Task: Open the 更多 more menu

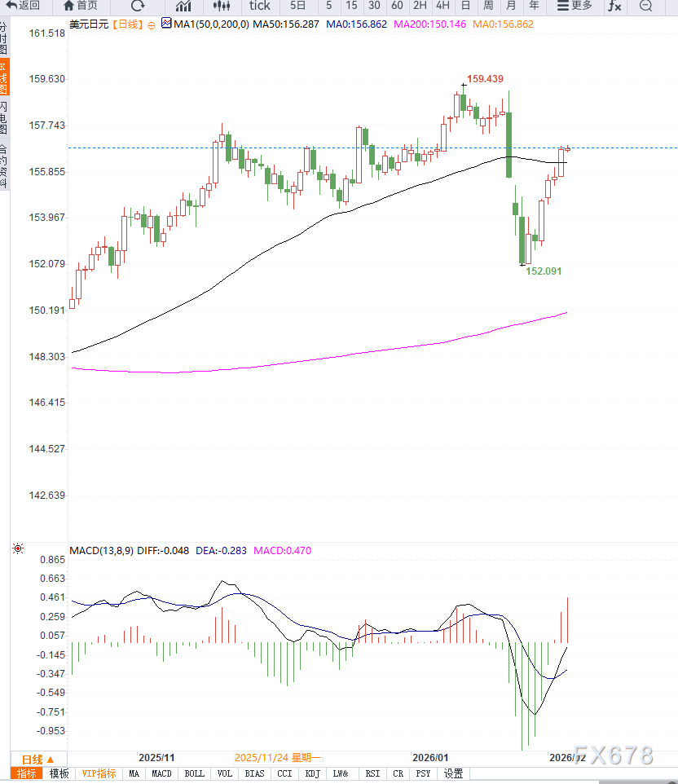Action: click(575, 6)
